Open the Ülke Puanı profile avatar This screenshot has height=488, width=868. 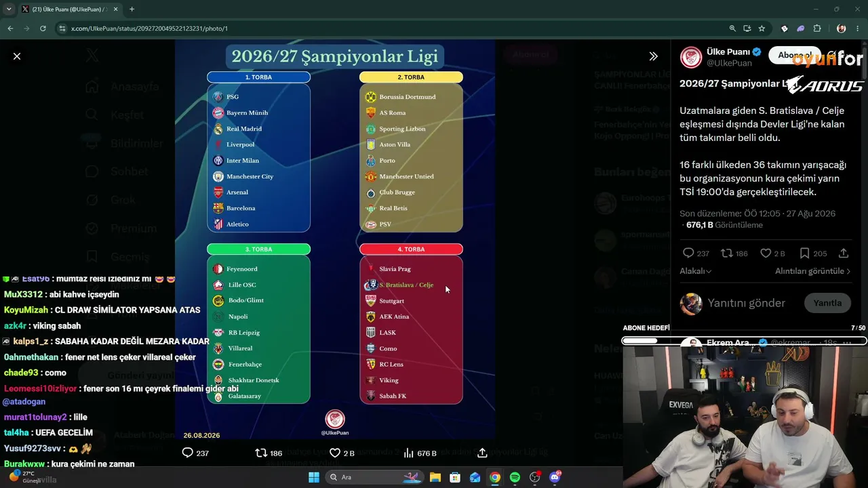point(691,58)
